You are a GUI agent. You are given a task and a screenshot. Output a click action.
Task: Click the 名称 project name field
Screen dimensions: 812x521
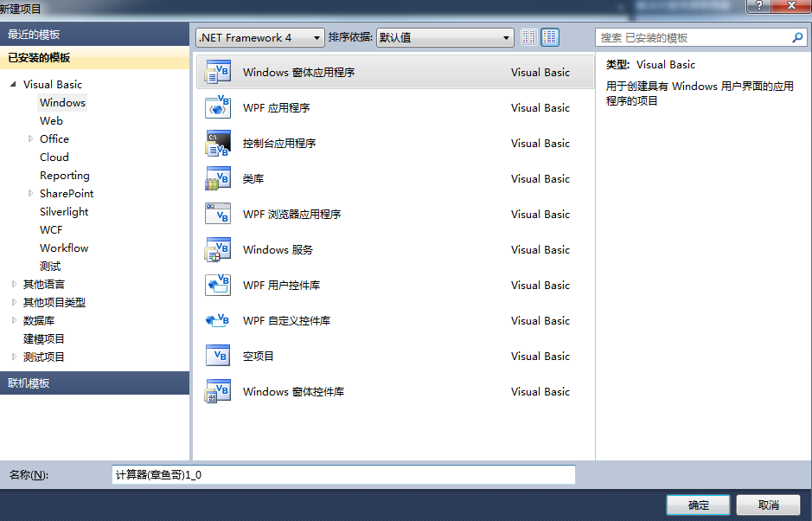343,474
